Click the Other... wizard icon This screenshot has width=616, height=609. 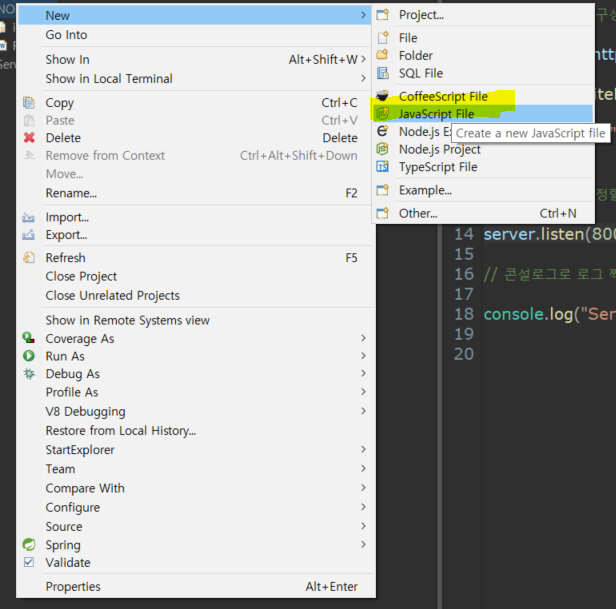[383, 213]
